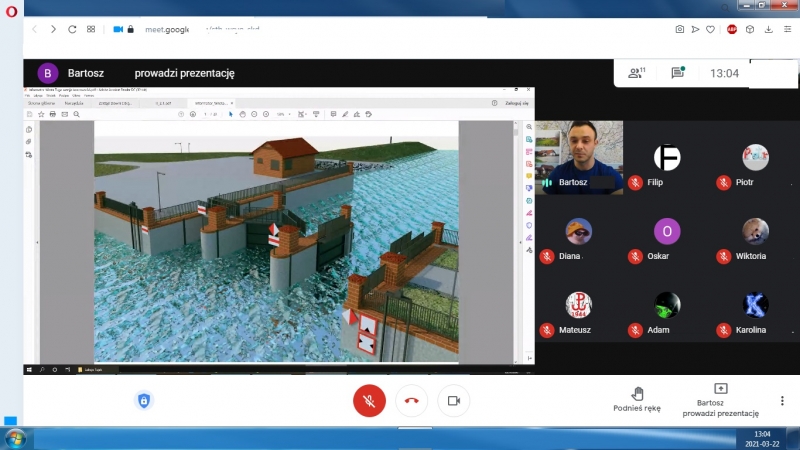Open the three-dot more options menu

pos(782,400)
